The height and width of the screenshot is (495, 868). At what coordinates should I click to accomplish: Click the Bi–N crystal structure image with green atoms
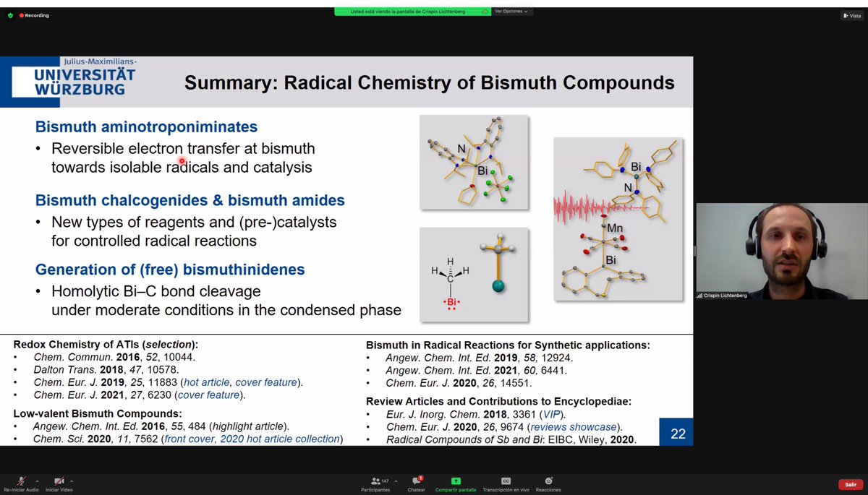tap(474, 163)
